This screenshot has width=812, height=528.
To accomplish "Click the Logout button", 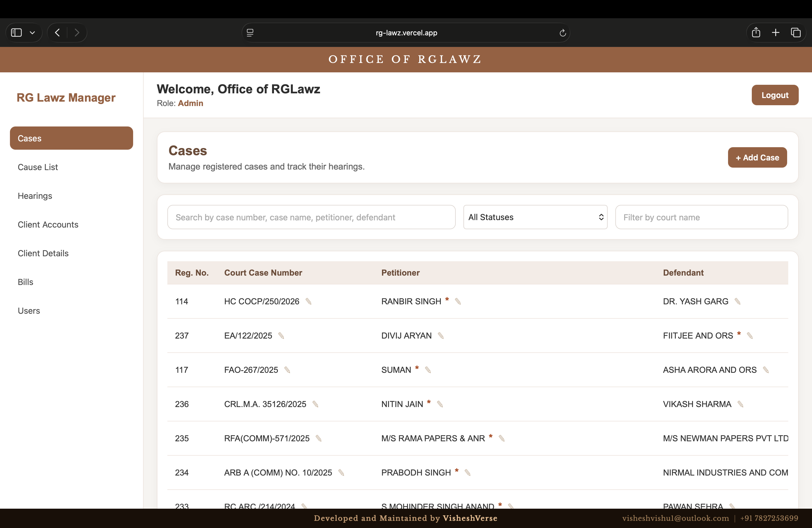I will pos(775,95).
